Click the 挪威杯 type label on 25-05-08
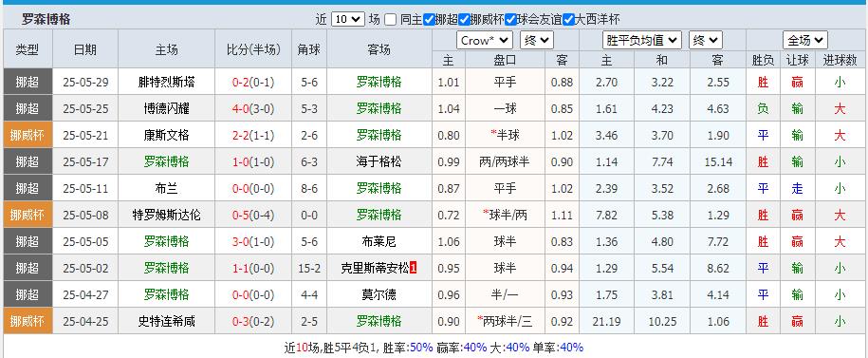868x358 pixels. click(x=28, y=215)
